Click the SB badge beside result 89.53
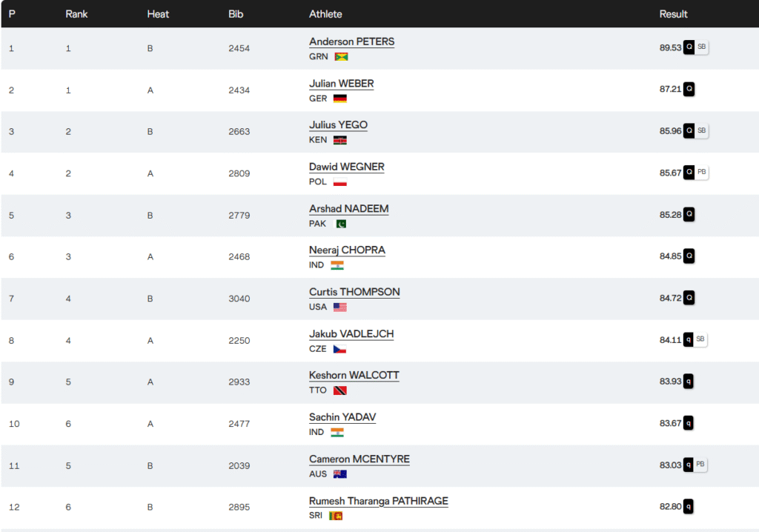This screenshot has height=532, width=759. (701, 47)
